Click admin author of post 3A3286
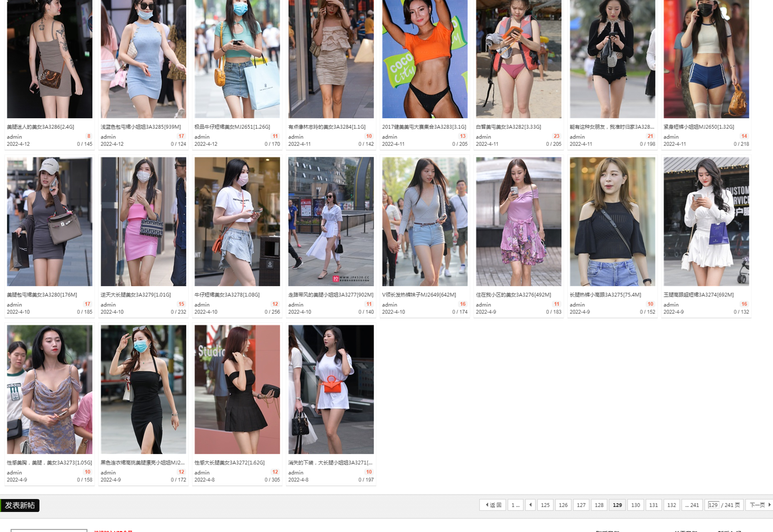Image resolution: width=773 pixels, height=532 pixels. pyautogui.click(x=15, y=137)
